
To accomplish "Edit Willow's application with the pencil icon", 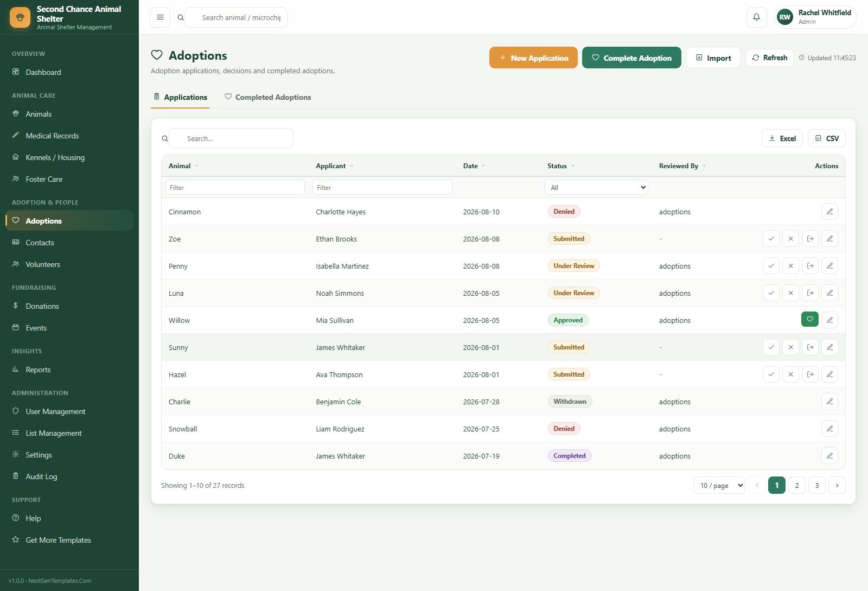I will coord(829,320).
